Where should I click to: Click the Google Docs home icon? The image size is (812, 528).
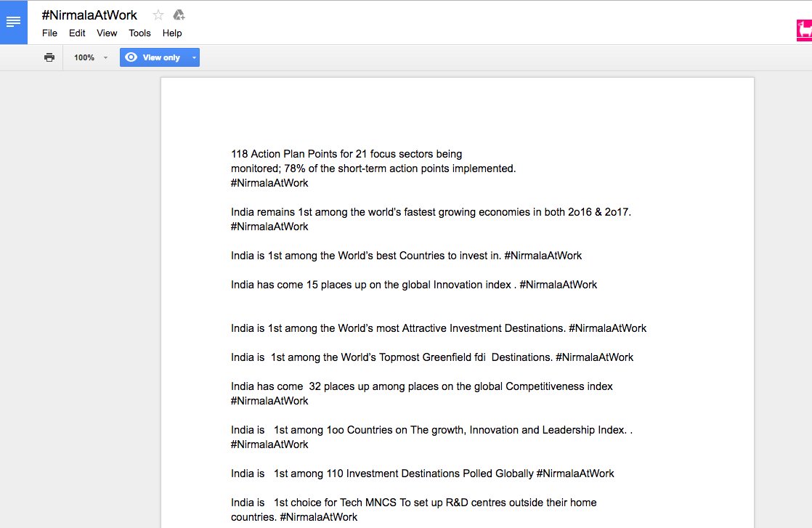click(x=14, y=23)
